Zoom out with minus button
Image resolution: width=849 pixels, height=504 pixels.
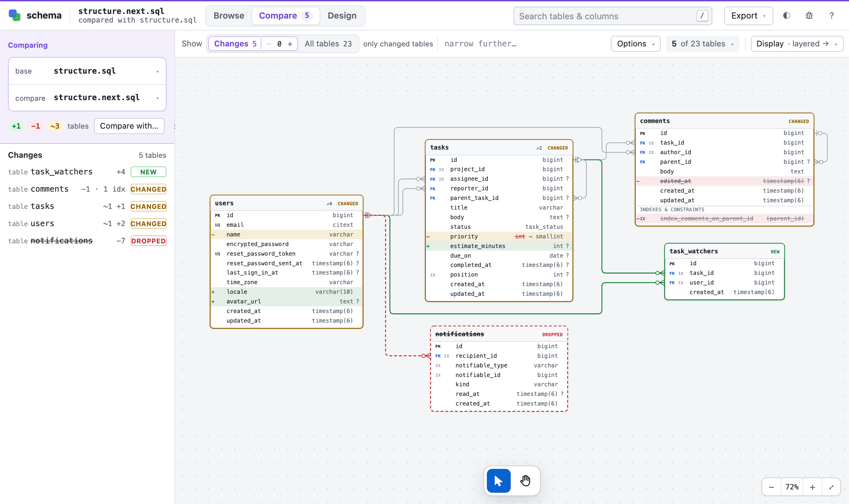[772, 487]
